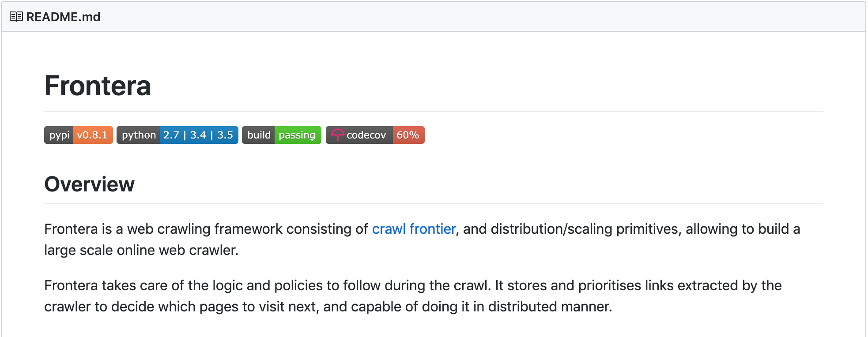Click the gray pypi badge label
This screenshot has width=868, height=337.
59,135
